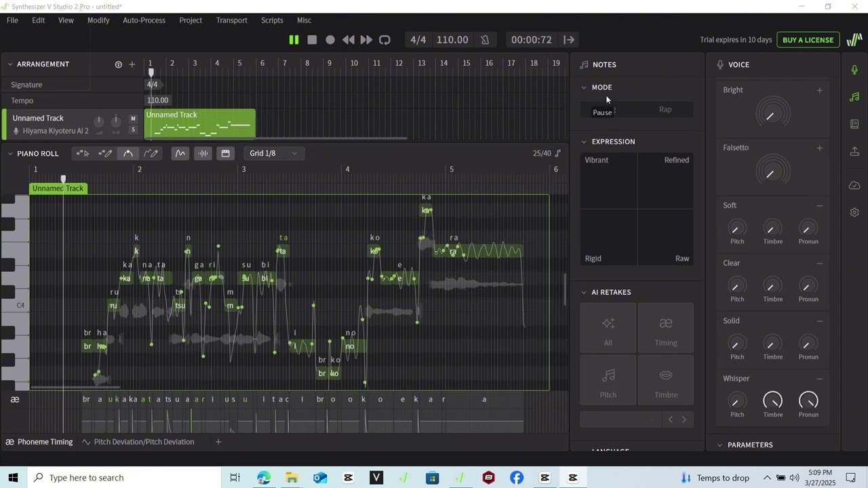The height and width of the screenshot is (488, 868).
Task: Open the Dictionary panel icon in sidebar
Action: (x=854, y=124)
